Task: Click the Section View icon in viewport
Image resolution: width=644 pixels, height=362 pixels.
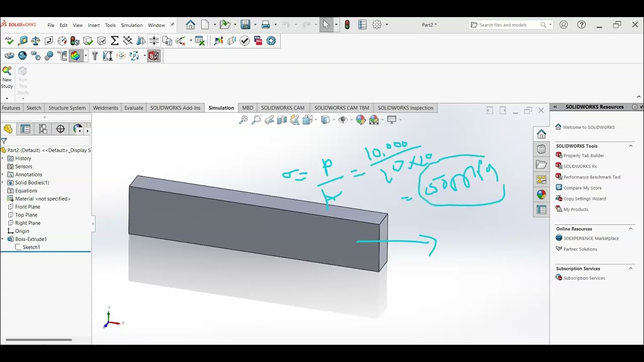Action: (x=282, y=120)
